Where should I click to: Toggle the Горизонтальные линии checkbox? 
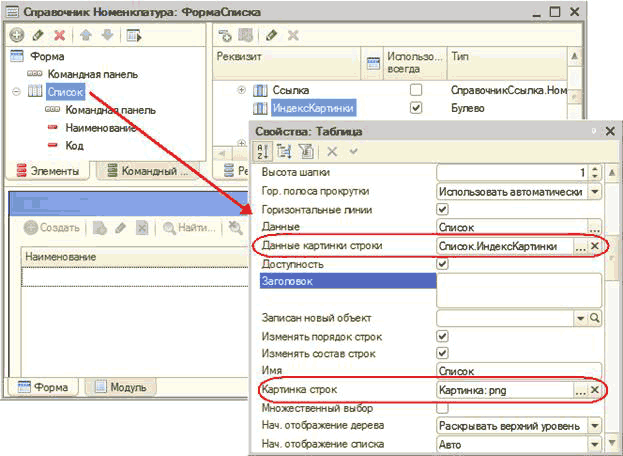(443, 209)
